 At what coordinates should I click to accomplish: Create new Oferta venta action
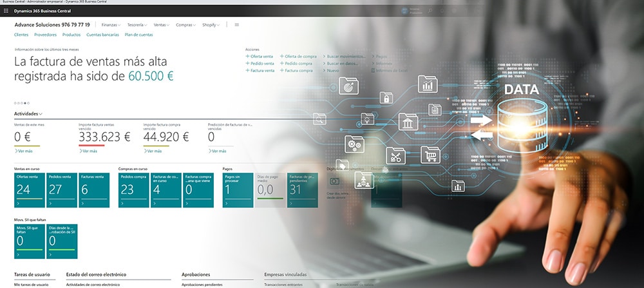[259, 56]
